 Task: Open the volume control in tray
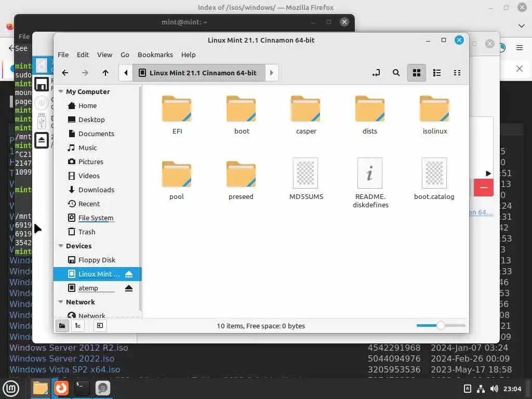494,389
